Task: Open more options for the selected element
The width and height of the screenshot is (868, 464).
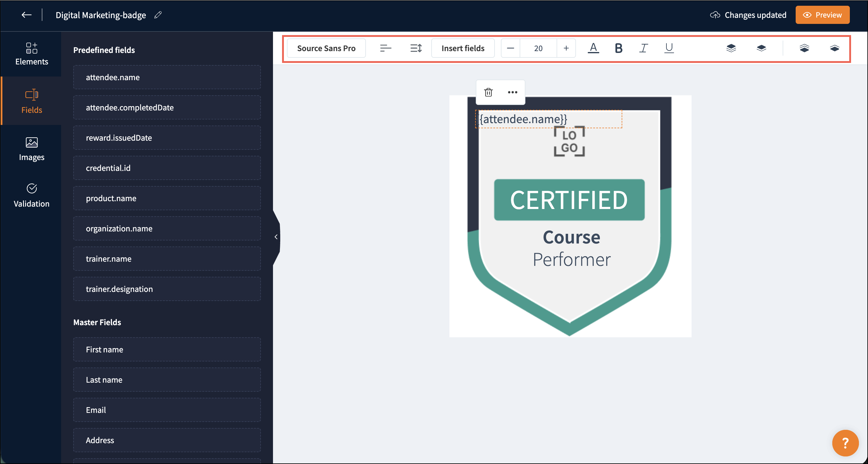Action: pyautogui.click(x=512, y=92)
